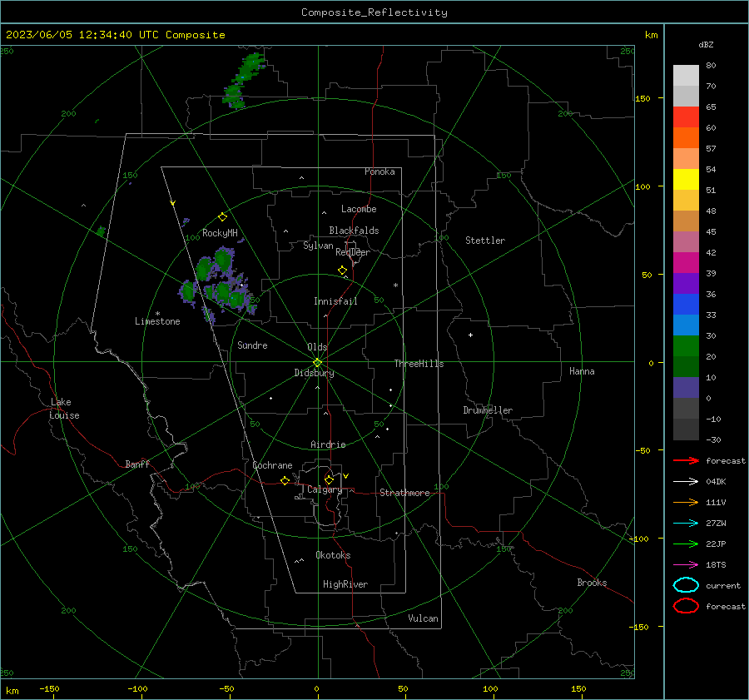Click the Brooks label
The image size is (749, 700).
(592, 583)
